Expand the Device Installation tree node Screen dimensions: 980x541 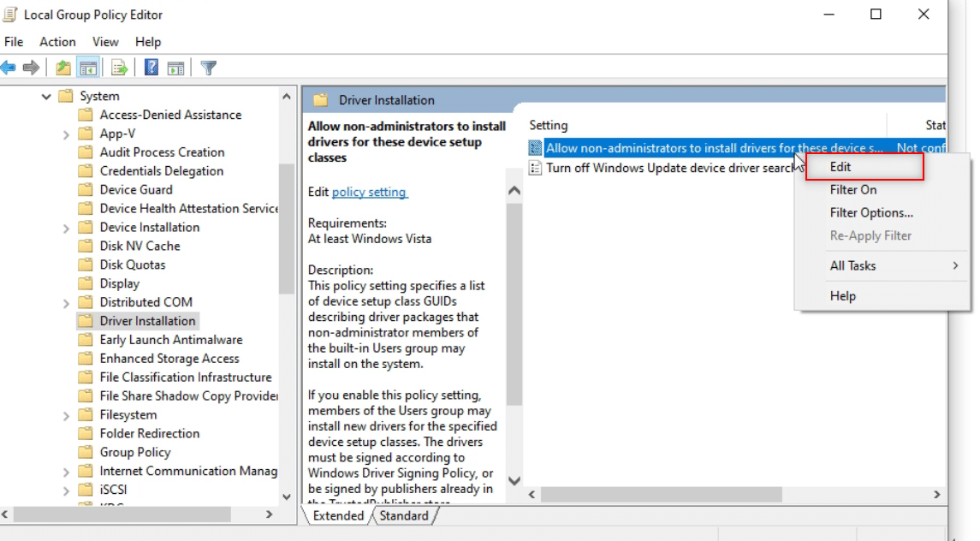pos(66,229)
